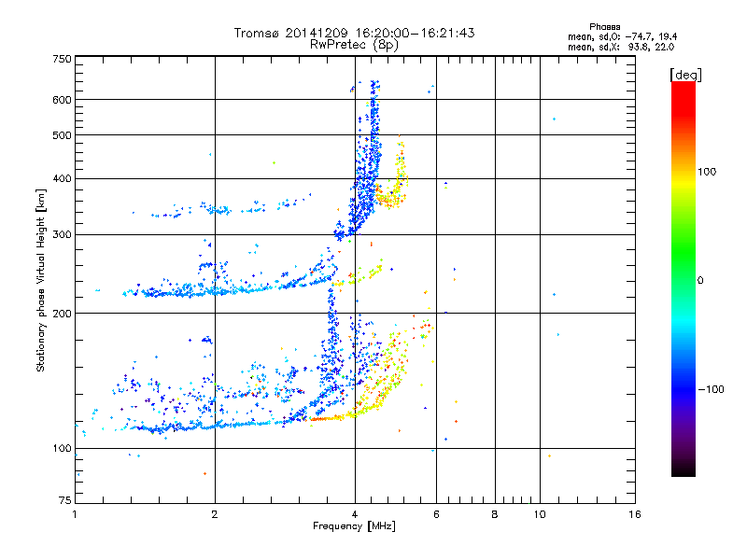
Task: Click the x-axis label '8'
Action: (495, 514)
